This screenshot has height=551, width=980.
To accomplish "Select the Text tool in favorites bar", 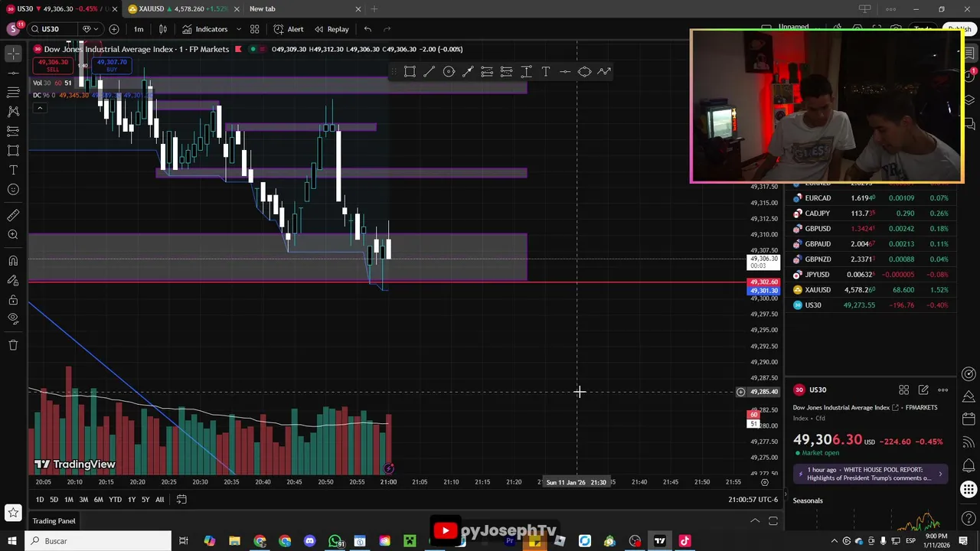I will pos(545,71).
